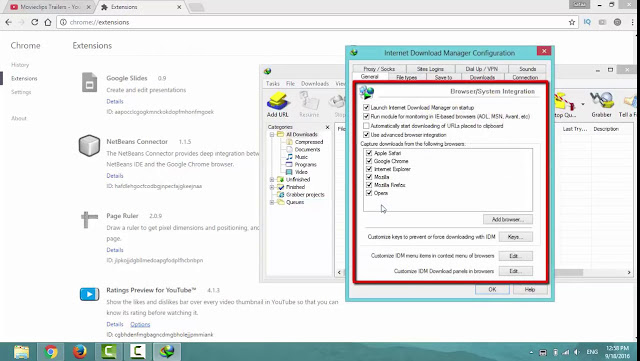Viewport: 640px width, 361px height.
Task: Open History in Chrome sidebar
Action: point(20,65)
